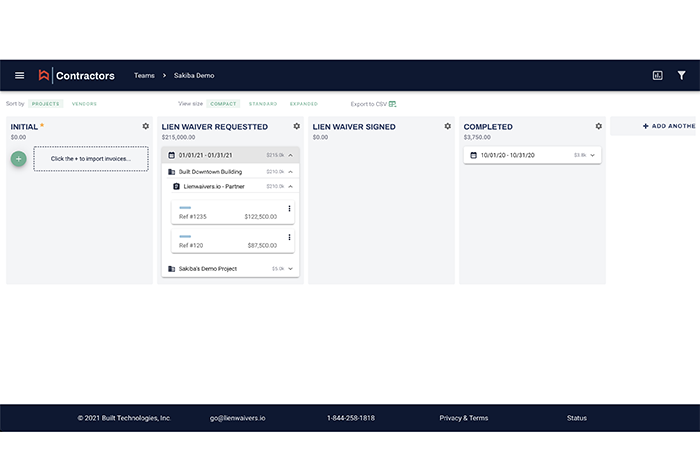Collapse the 01/01/21 - 01/31/21 date group

(x=290, y=155)
